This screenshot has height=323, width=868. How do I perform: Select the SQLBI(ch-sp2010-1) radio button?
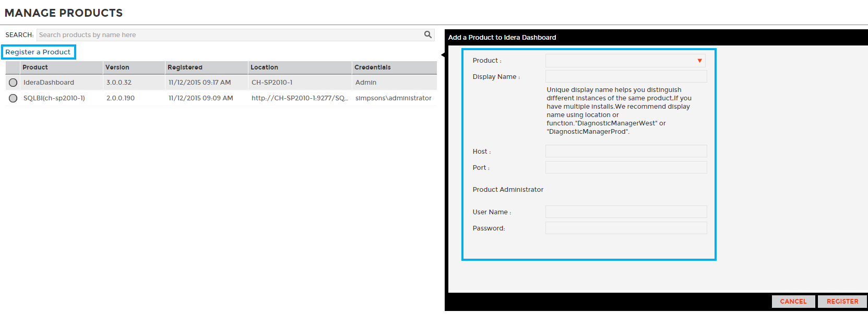coord(13,98)
